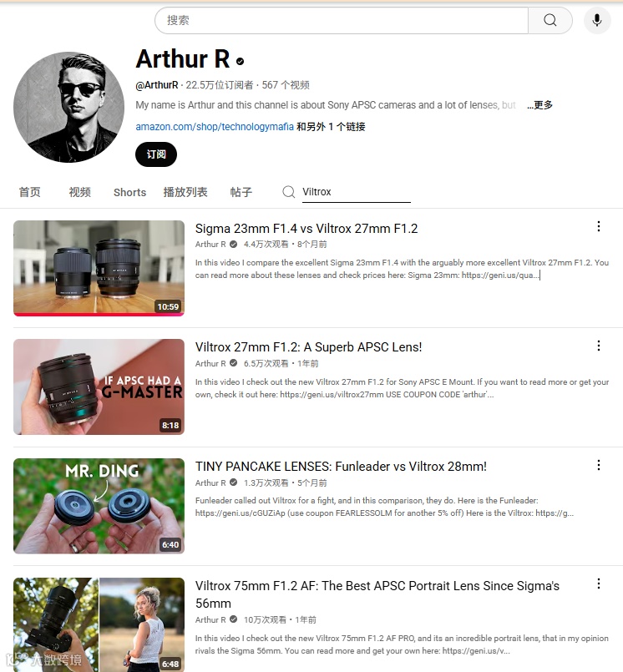Image resolution: width=623 pixels, height=672 pixels.
Task: Click watched progress bar under Sigma thumbnail
Action: pyautogui.click(x=99, y=314)
